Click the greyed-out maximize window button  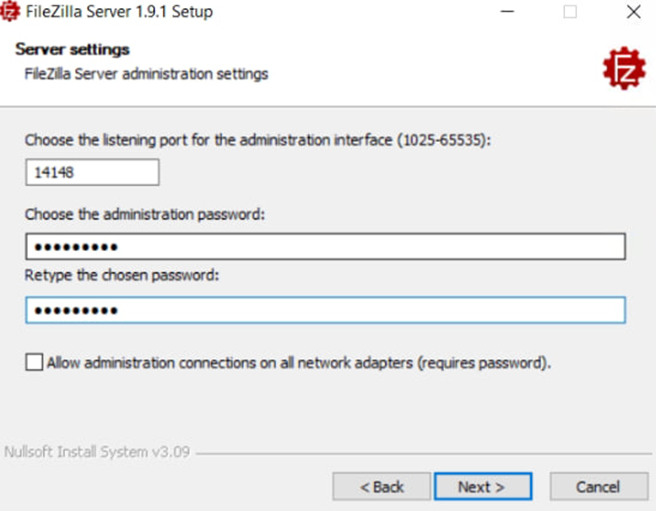(570, 13)
